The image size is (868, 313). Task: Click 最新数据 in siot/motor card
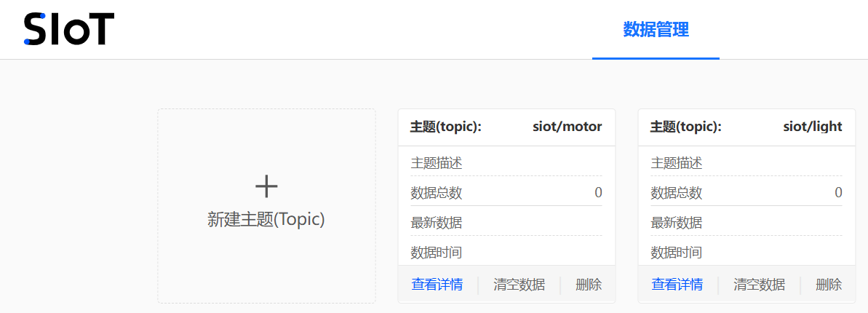pyautogui.click(x=437, y=223)
